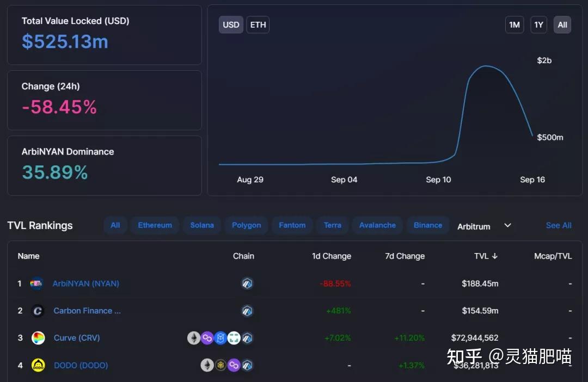
Task: Click Curve 7d change +11.20%
Action: (x=409, y=338)
